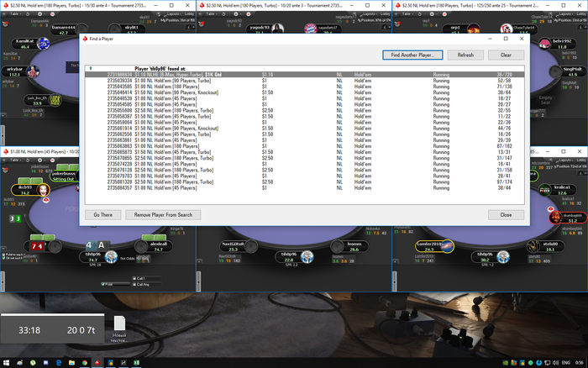
Task: Select tournament 2735074228 row
Action: (304, 165)
